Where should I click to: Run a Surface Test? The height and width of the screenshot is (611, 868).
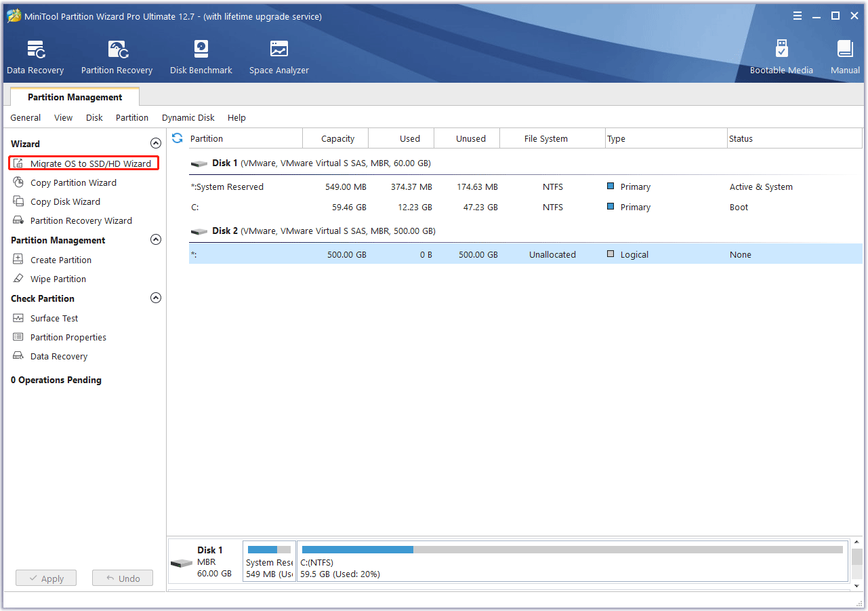pyautogui.click(x=54, y=318)
